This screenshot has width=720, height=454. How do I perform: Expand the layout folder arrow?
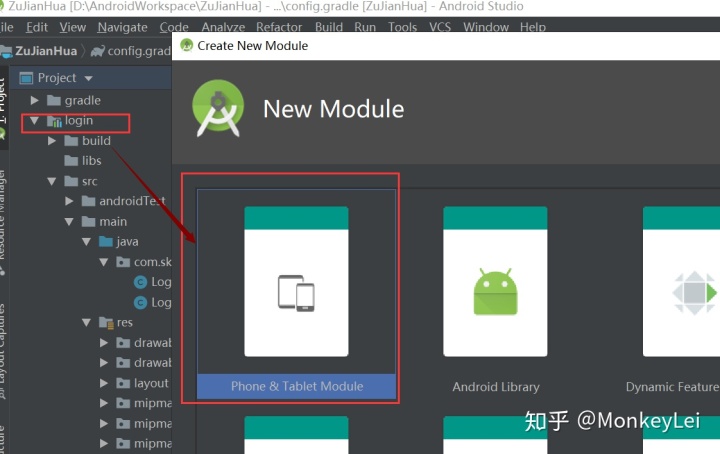(x=104, y=383)
